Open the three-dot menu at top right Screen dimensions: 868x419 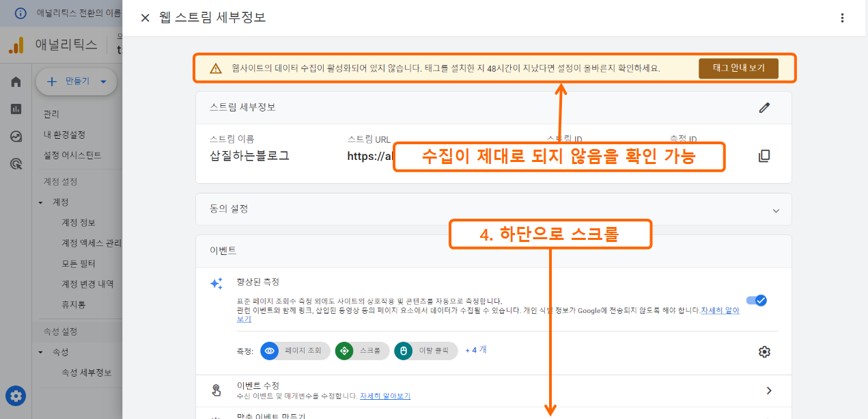point(842,18)
